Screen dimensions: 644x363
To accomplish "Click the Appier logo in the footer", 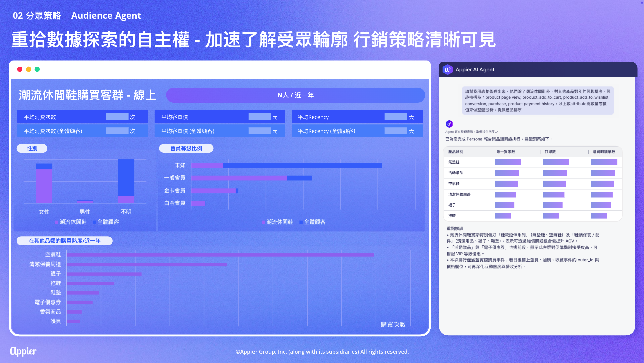I will point(23,351).
